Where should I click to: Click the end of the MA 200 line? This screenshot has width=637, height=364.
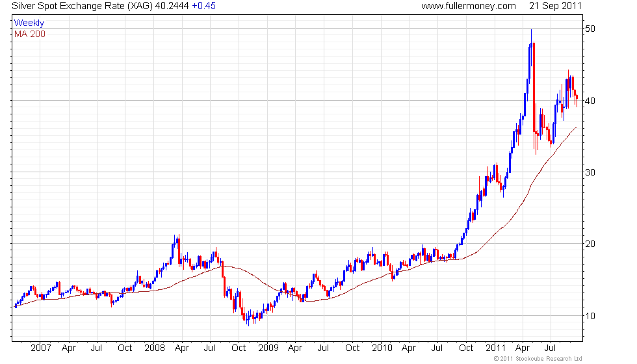pyautogui.click(x=576, y=128)
